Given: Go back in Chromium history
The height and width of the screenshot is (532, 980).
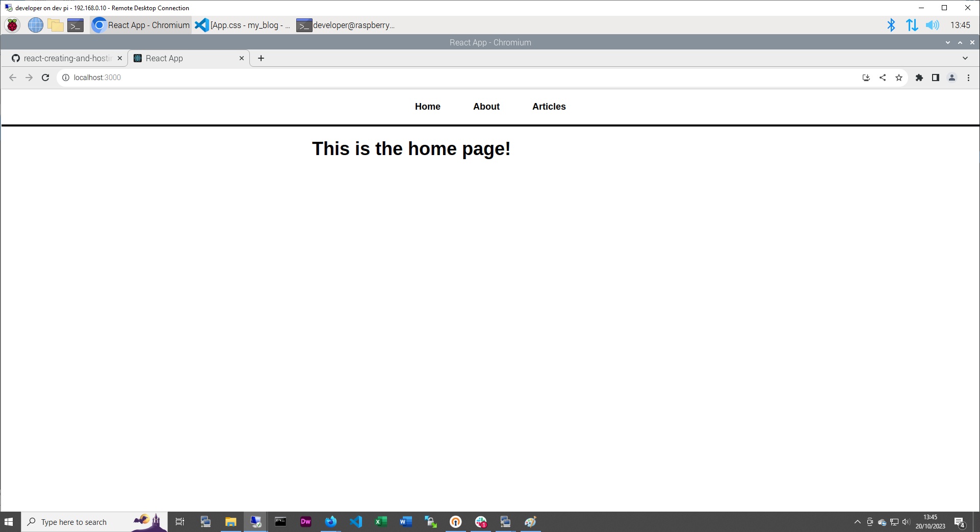Looking at the screenshot, I should pos(13,78).
